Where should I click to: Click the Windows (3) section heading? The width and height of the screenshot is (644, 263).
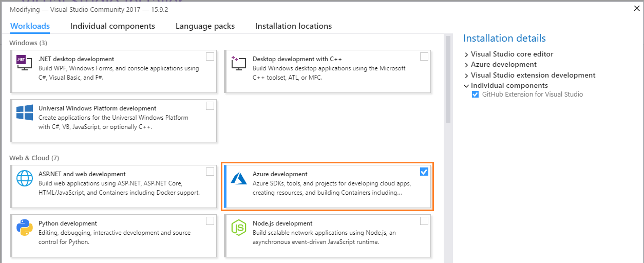pyautogui.click(x=28, y=43)
